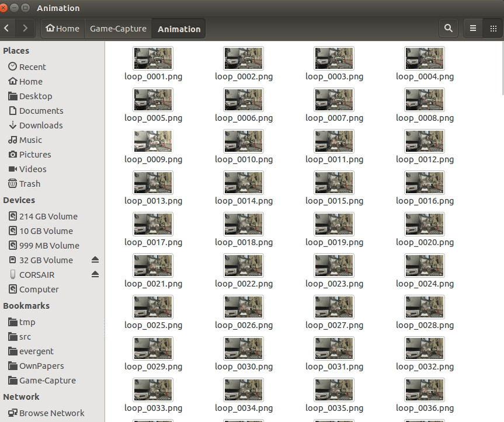
Task: Select loop_0001.png thumbnail
Action: point(153,58)
